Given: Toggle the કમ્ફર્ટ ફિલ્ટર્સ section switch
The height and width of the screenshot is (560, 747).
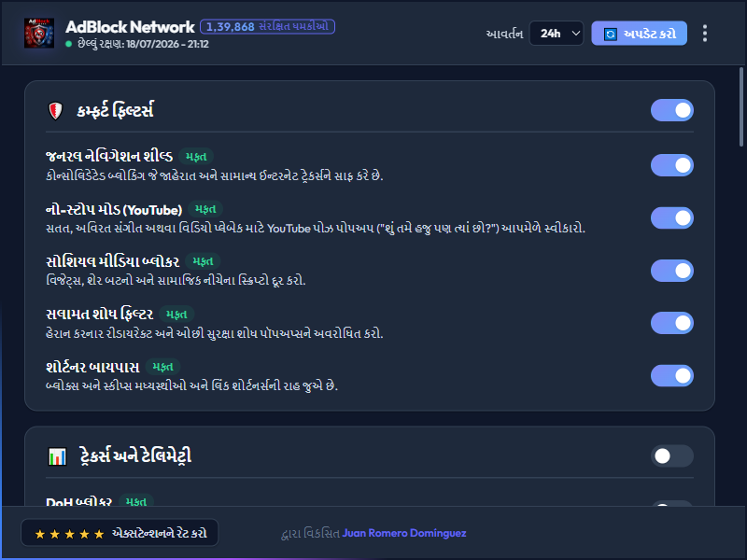Looking at the screenshot, I should (671, 110).
